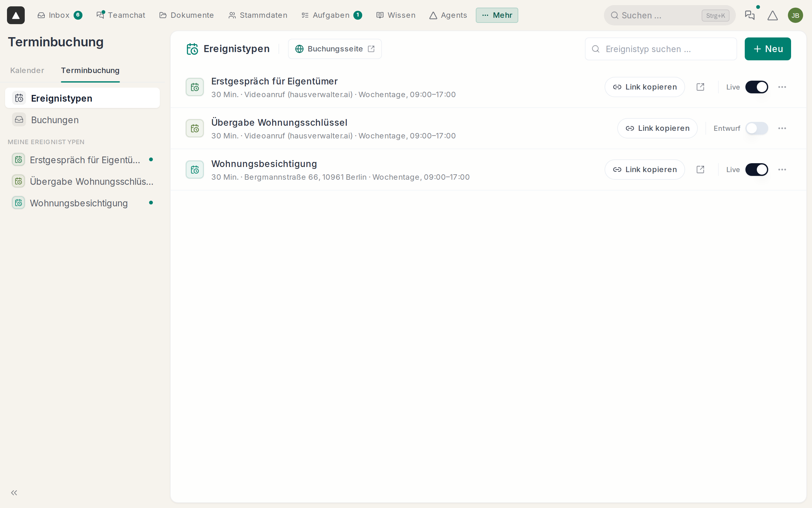Click search magnifier icon in Ereignistyp field
812x508 pixels.
pos(596,49)
